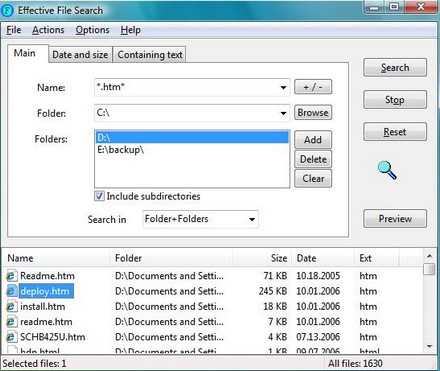Open the Help menu
Viewport: 440px width, 371px height.
point(130,30)
